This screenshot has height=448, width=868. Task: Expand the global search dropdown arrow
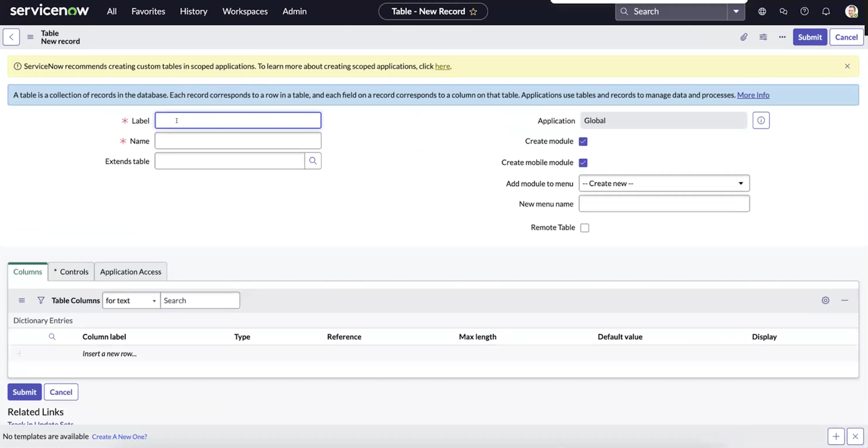pyautogui.click(x=736, y=11)
